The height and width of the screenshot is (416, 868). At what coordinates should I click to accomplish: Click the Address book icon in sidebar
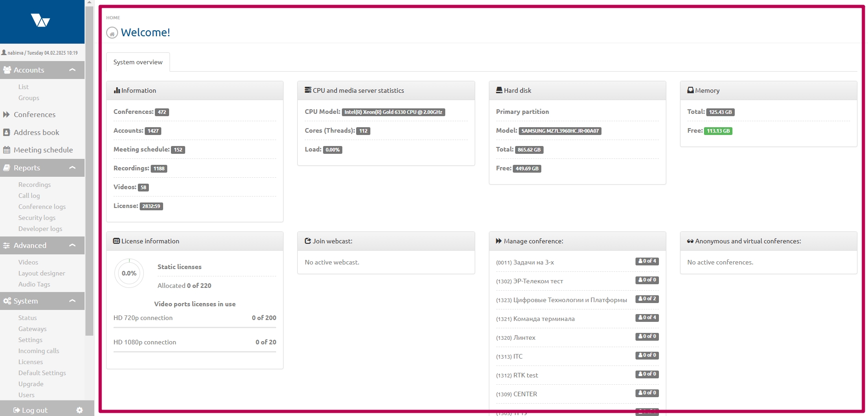pos(6,132)
